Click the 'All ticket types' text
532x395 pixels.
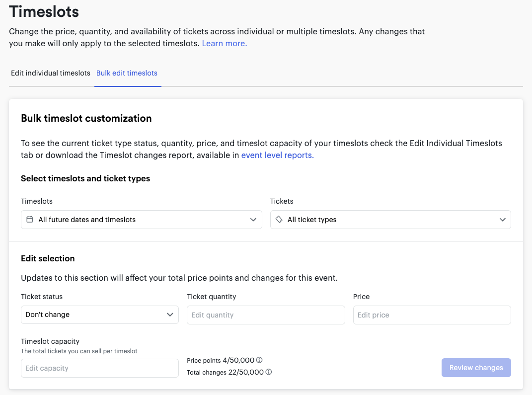coord(312,220)
